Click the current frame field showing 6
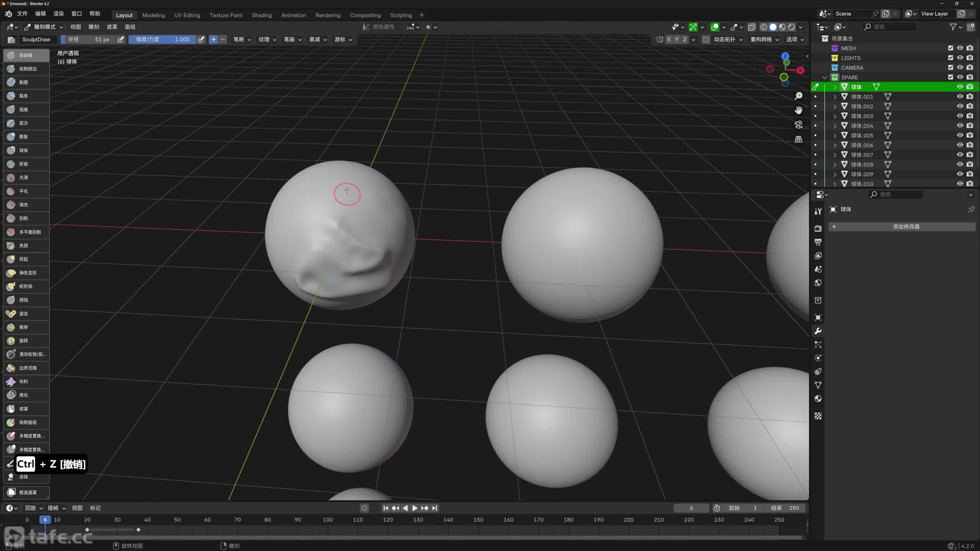 click(691, 508)
